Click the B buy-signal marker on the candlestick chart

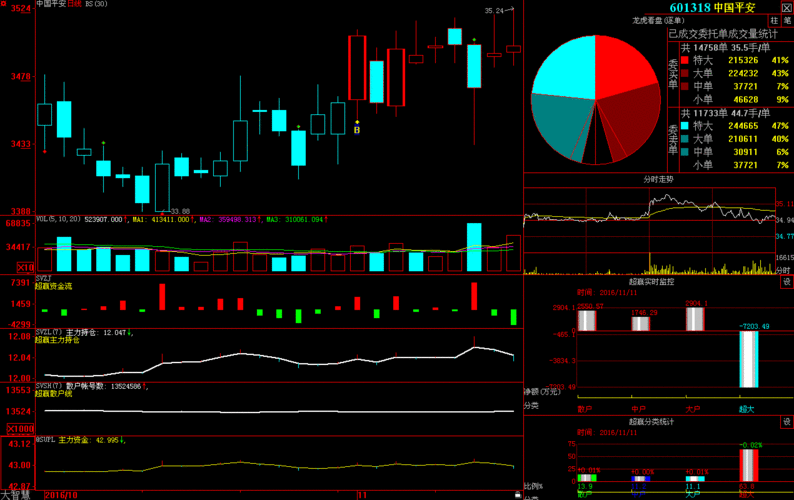(x=357, y=130)
